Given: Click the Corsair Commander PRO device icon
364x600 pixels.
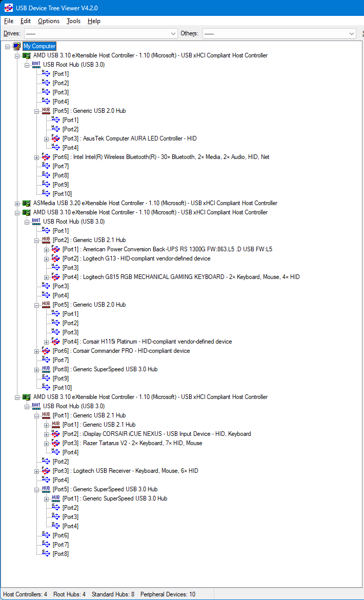Looking at the screenshot, I should [46, 351].
